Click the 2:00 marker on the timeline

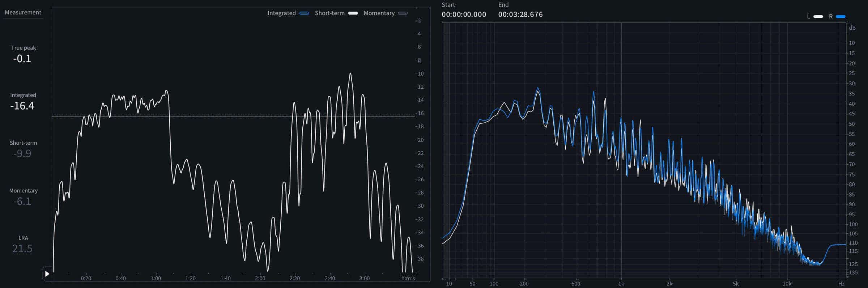click(x=260, y=279)
